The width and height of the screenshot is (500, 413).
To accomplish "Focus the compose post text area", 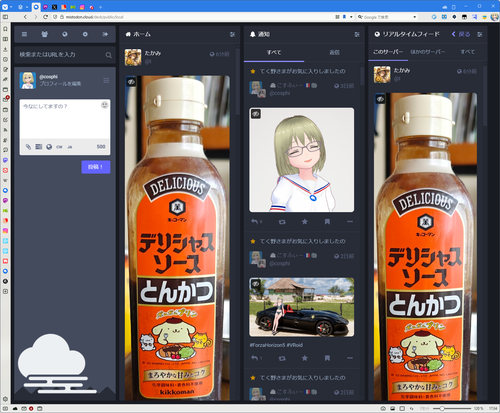I will tap(65, 119).
